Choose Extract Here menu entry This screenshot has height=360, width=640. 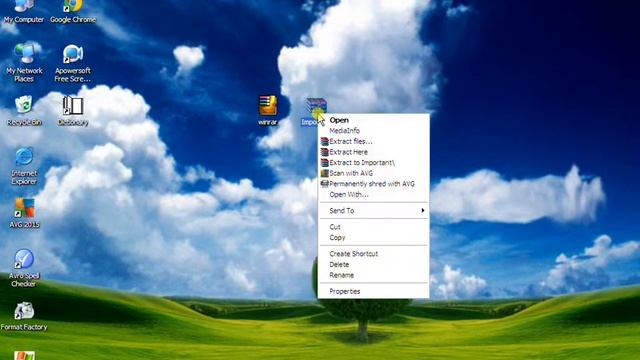pyautogui.click(x=373, y=152)
